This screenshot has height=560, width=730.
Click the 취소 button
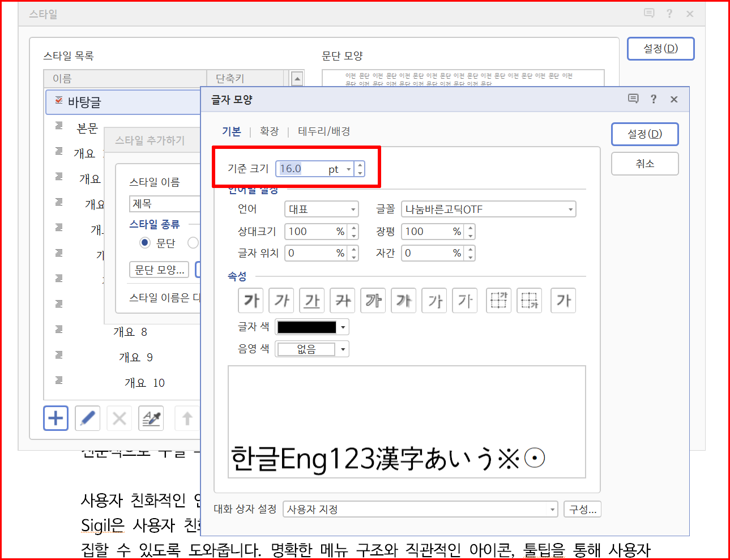pos(644,164)
